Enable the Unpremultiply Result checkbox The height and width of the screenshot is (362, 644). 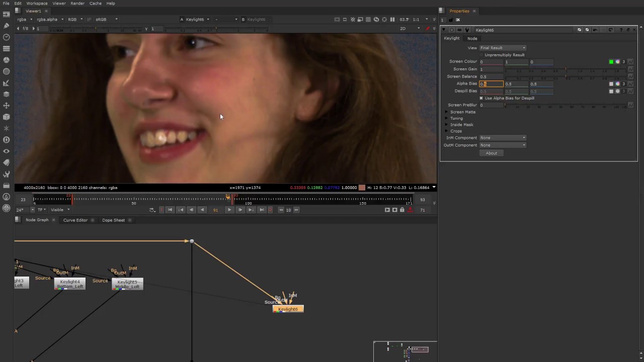click(481, 55)
